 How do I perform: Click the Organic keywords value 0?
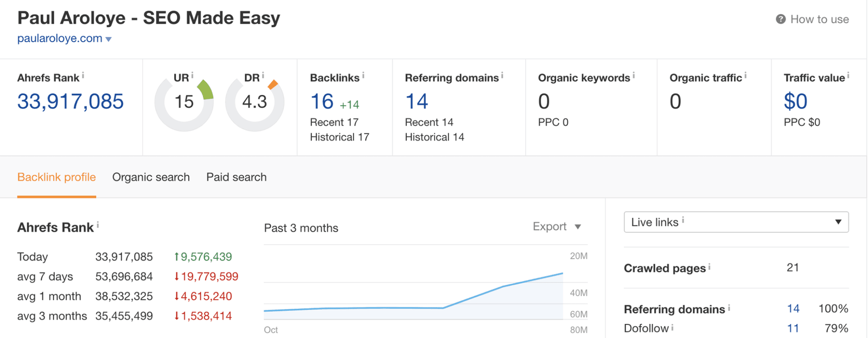[544, 101]
